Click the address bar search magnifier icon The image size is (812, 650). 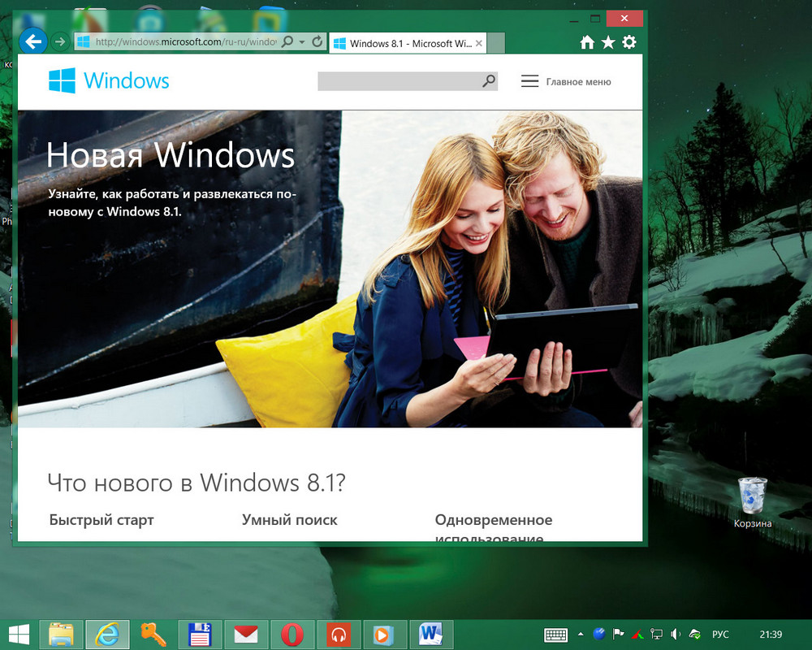[287, 41]
